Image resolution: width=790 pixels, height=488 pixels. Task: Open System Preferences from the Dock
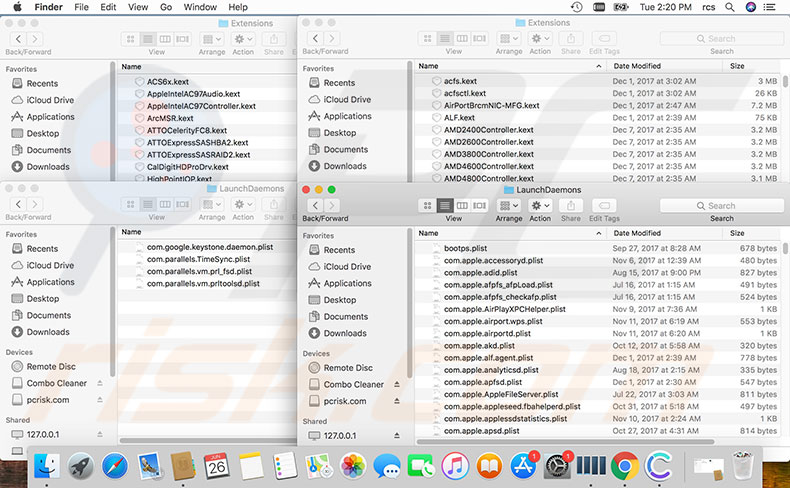[x=557, y=466]
